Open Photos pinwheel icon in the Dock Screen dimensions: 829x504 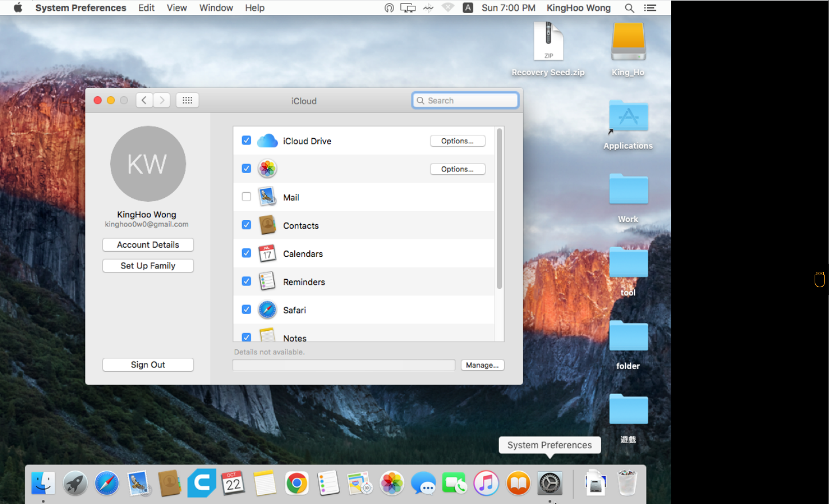point(392,483)
